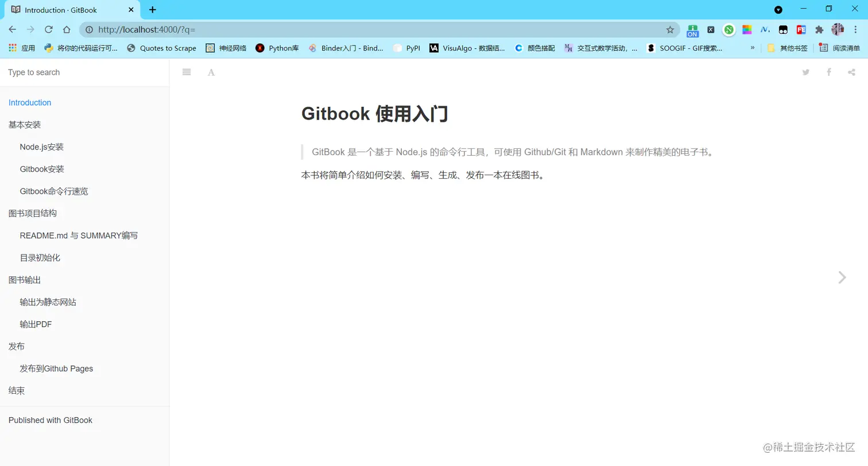Image resolution: width=868 pixels, height=466 pixels.
Task: Show more bookmarks with the » chevron
Action: click(753, 48)
